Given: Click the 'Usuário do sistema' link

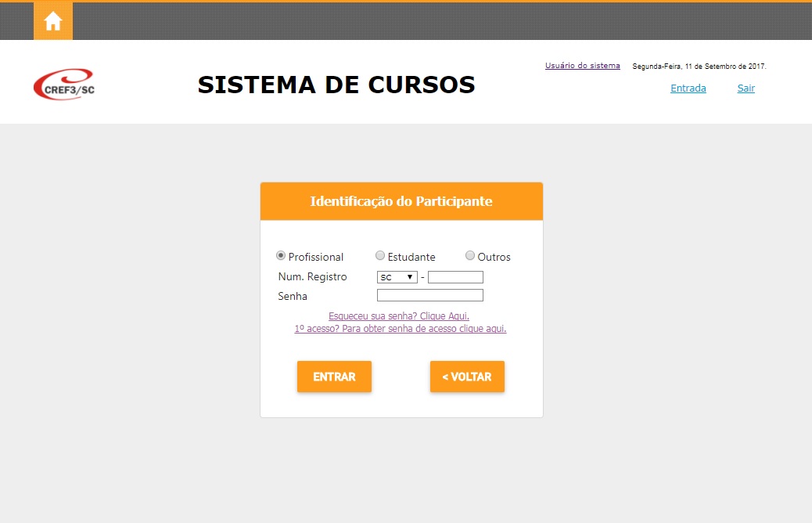Looking at the screenshot, I should click(x=582, y=66).
